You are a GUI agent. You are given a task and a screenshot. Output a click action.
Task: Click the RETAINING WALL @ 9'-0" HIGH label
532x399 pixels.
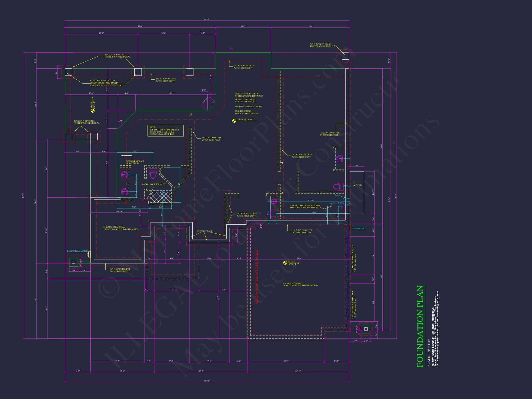point(135,162)
